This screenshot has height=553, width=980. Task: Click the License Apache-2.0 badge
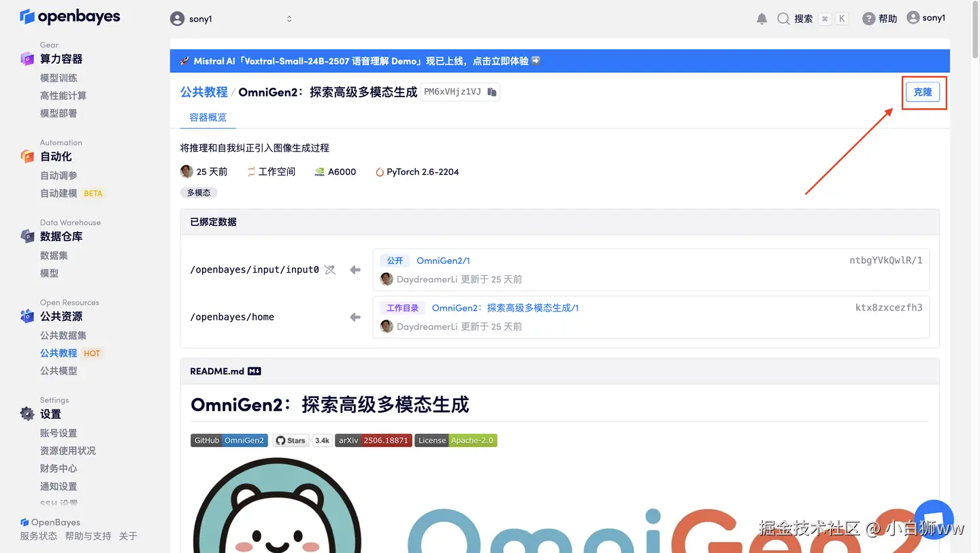coord(456,440)
